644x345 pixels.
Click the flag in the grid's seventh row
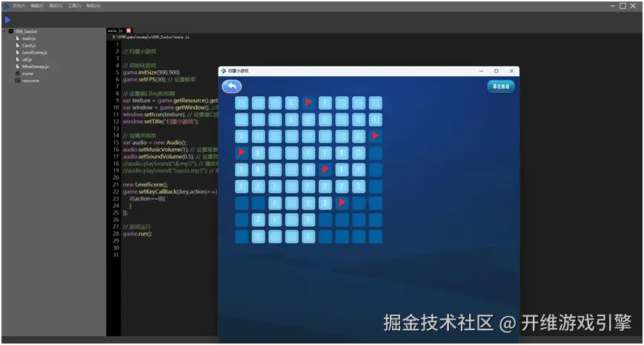click(342, 203)
